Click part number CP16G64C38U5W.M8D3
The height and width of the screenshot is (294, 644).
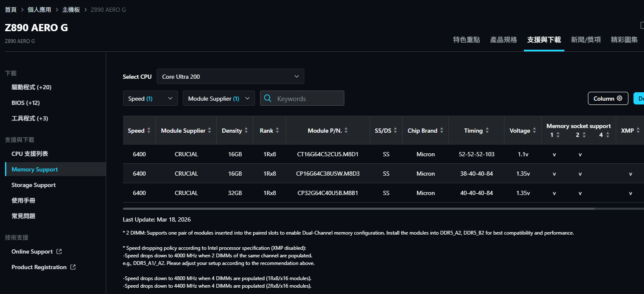tap(328, 174)
